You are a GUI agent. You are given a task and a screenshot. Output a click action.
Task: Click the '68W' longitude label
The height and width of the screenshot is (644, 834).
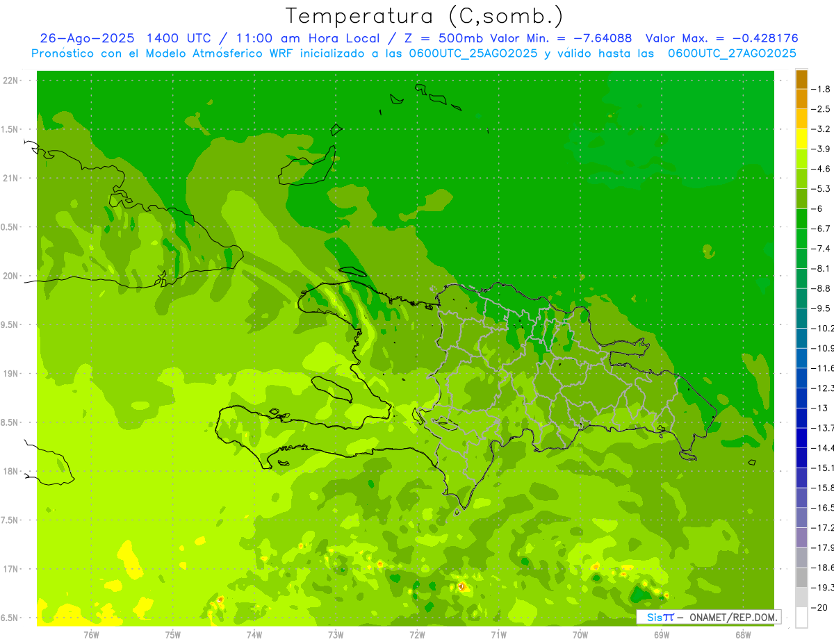coord(743,635)
